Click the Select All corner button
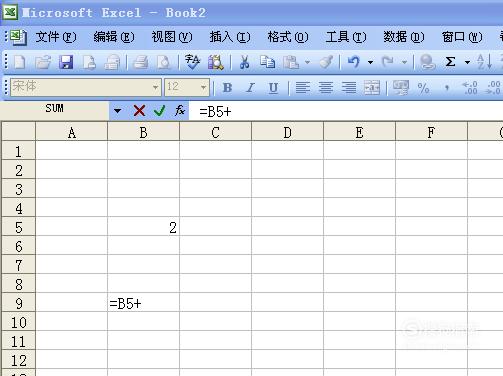 click(19, 131)
